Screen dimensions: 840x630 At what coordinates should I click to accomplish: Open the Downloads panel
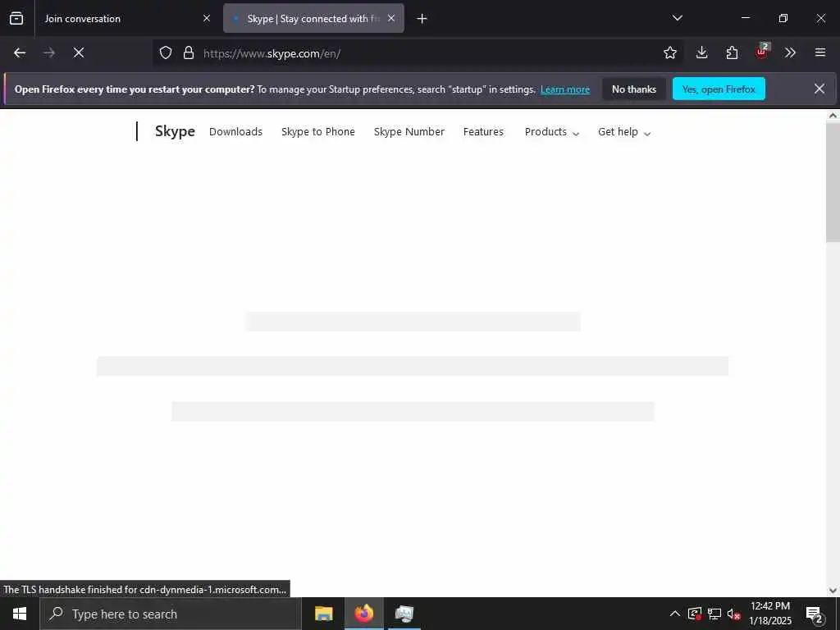tap(702, 52)
